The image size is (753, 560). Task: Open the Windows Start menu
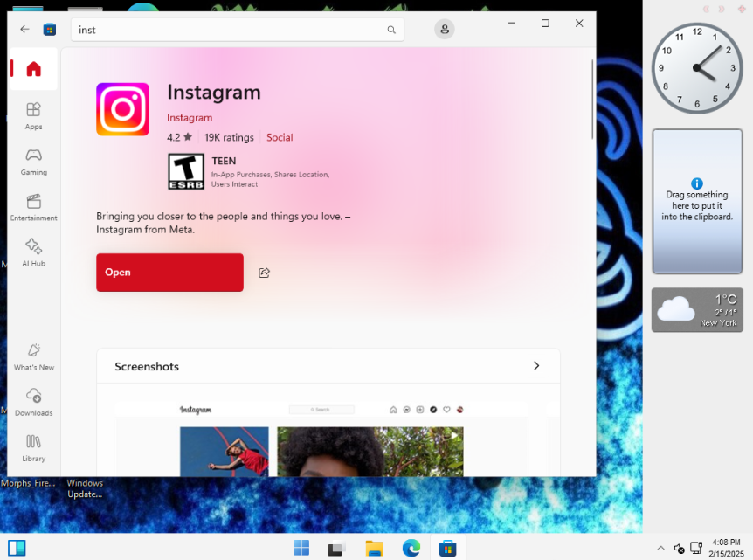pos(301,548)
